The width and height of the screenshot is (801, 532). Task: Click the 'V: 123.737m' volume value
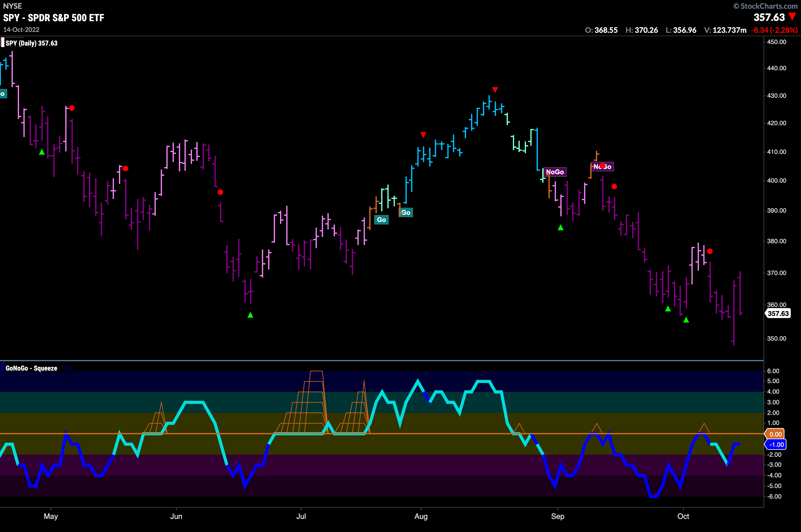[725, 30]
